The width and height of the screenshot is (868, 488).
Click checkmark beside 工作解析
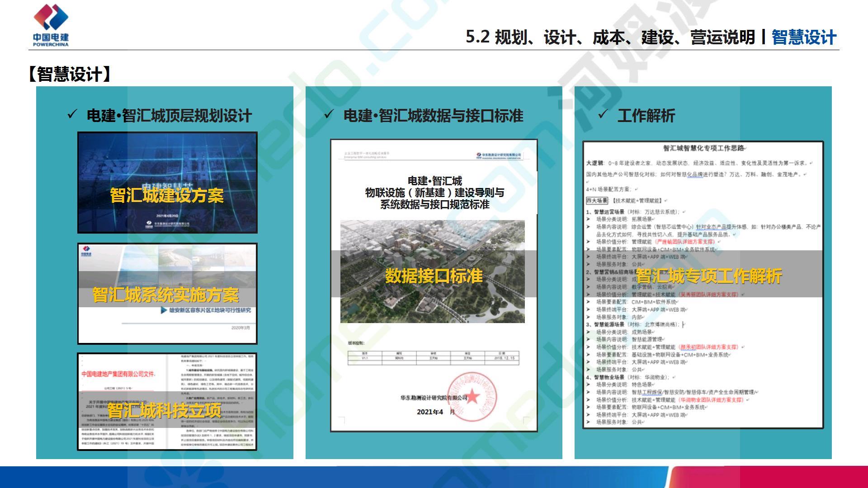pyautogui.click(x=603, y=115)
